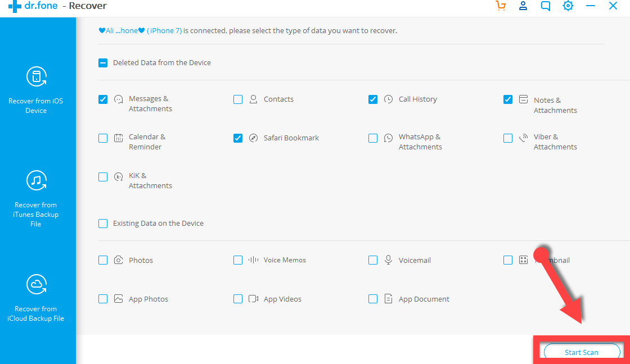Select Recover from iCloud Backup File icon
630x364 pixels.
click(x=37, y=285)
